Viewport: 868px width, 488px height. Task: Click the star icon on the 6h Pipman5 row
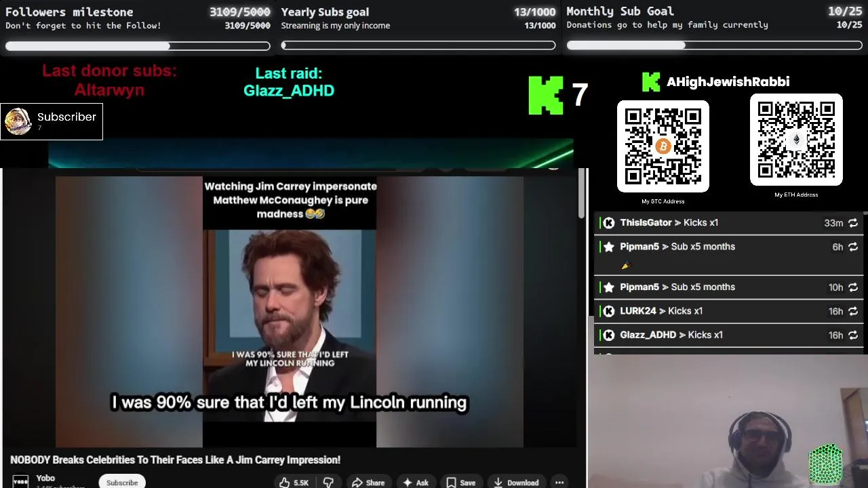point(609,247)
